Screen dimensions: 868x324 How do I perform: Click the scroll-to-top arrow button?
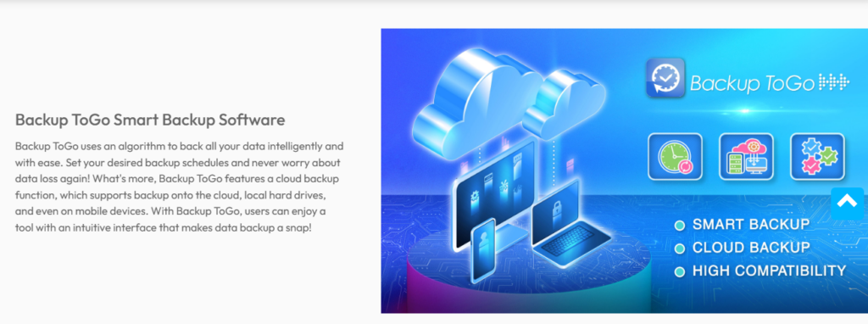click(x=847, y=204)
